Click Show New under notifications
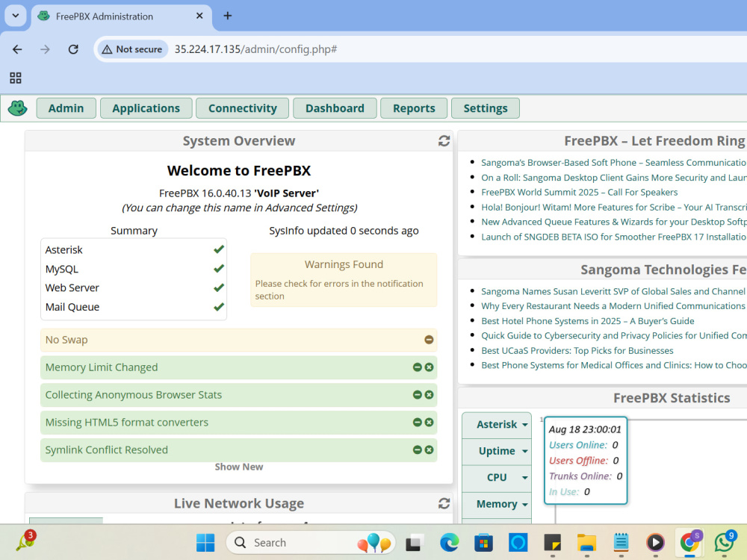This screenshot has height=560, width=747. point(239,467)
